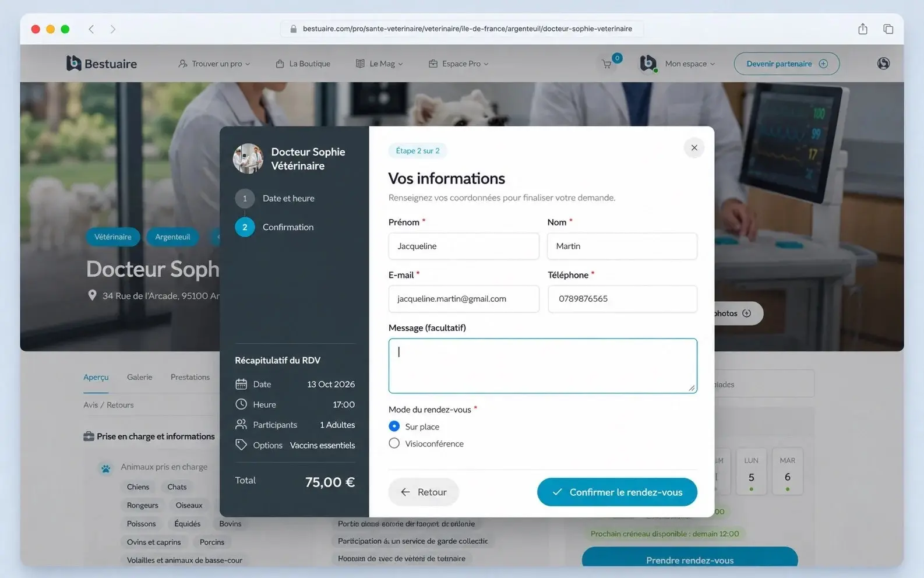This screenshot has height=578, width=924.
Task: Open the browser tabs overview icon
Action: [888, 29]
